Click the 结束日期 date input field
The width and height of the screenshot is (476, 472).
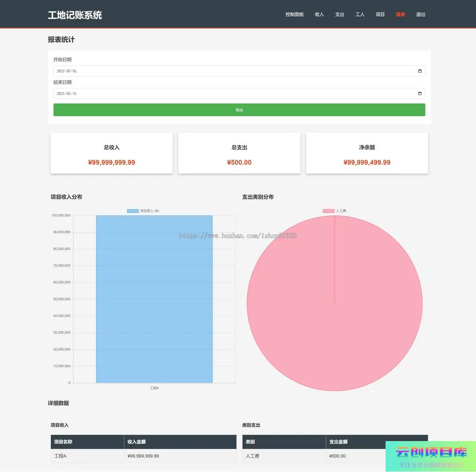pyautogui.click(x=234, y=94)
